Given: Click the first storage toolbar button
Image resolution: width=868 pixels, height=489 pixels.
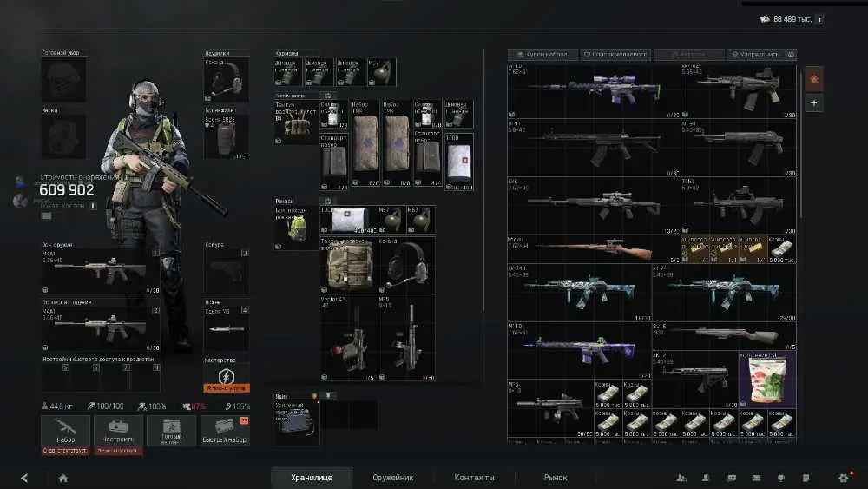Looking at the screenshot, I should pyautogui.click(x=542, y=54).
